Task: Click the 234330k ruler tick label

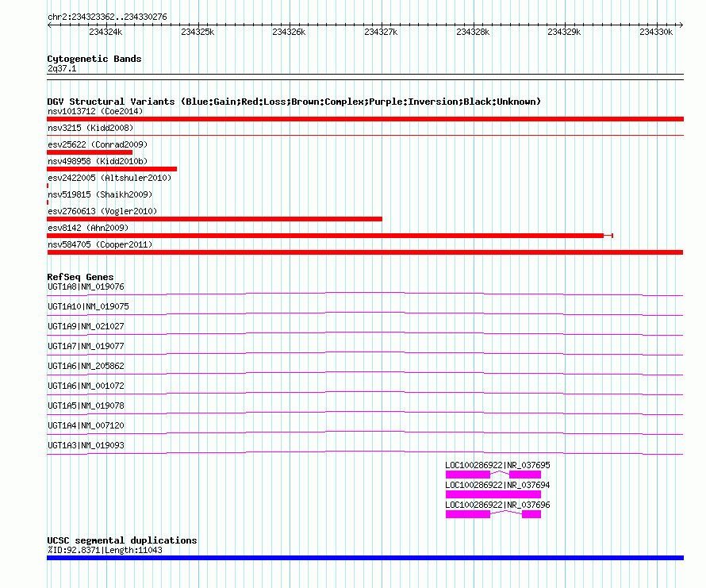Action: tap(656, 32)
